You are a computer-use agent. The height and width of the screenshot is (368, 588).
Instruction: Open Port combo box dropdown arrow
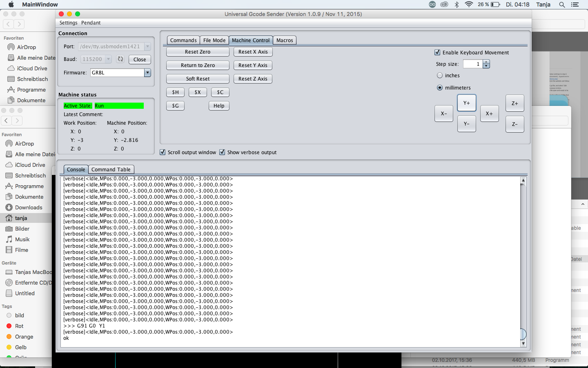[x=147, y=47]
